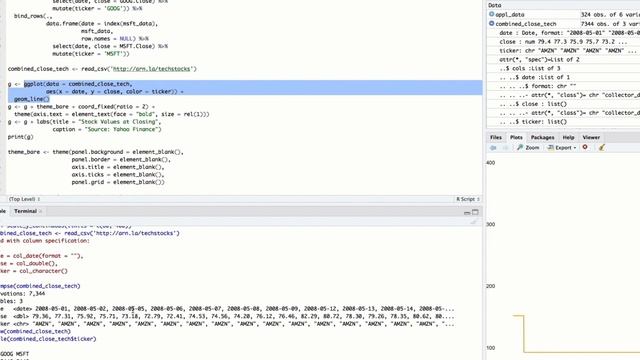Clear console with broom icon
640x360 pixels.
(x=473, y=222)
